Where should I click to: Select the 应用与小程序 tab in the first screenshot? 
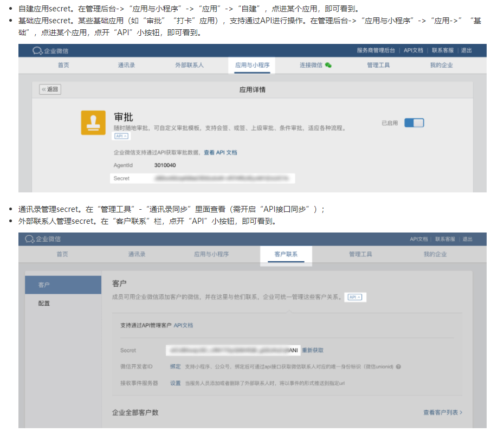[253, 65]
